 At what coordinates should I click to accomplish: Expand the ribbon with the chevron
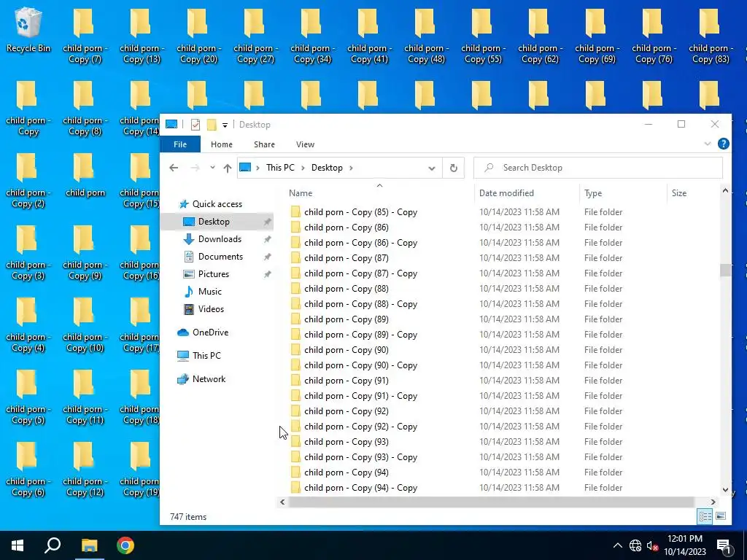click(708, 144)
